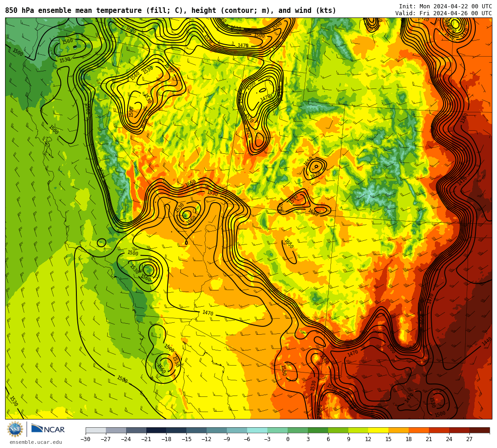Click the 24 colorbar tick label
This screenshot has height=448, width=497.
coord(449,439)
